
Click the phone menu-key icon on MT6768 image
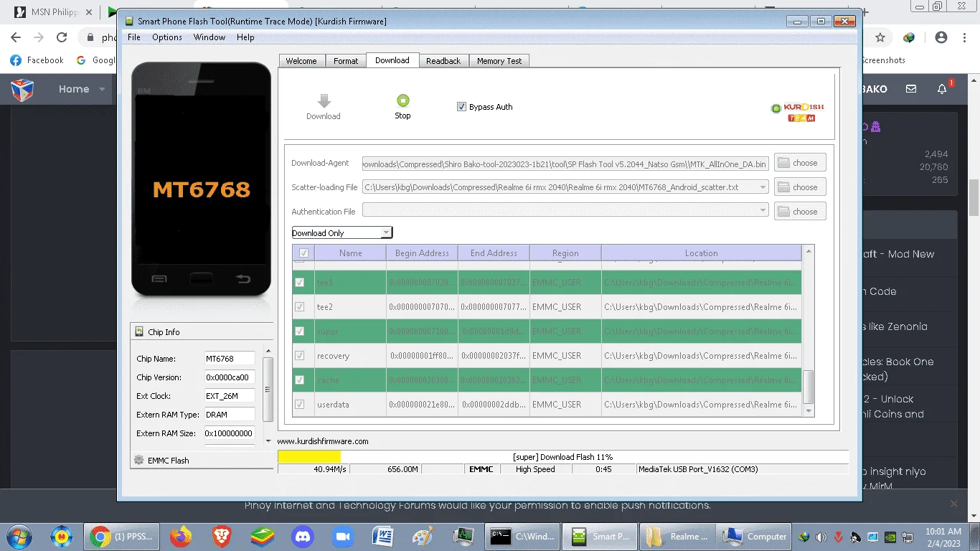[159, 278]
